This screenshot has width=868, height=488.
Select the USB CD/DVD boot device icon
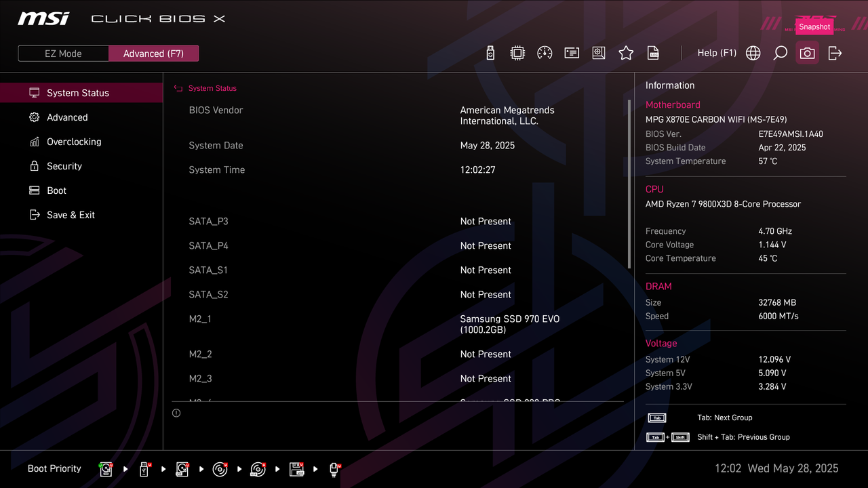pyautogui.click(x=258, y=469)
